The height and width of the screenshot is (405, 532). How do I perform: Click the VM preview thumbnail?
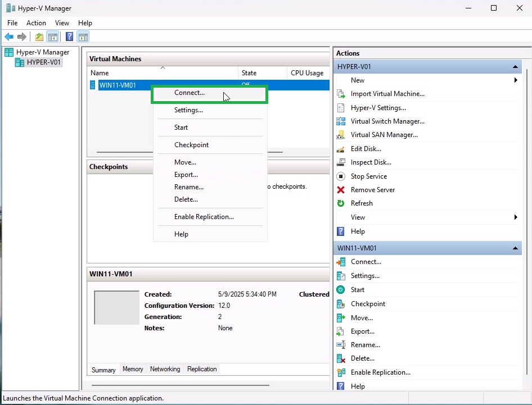pos(117,308)
